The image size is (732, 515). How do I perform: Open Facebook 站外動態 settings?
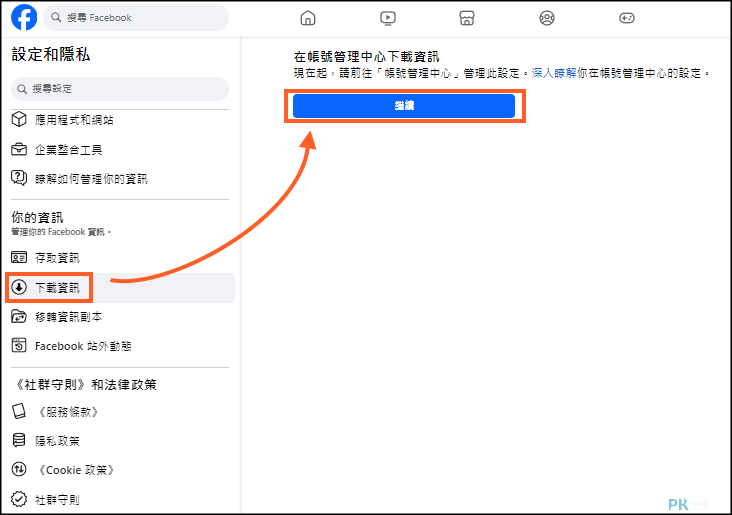(x=83, y=346)
